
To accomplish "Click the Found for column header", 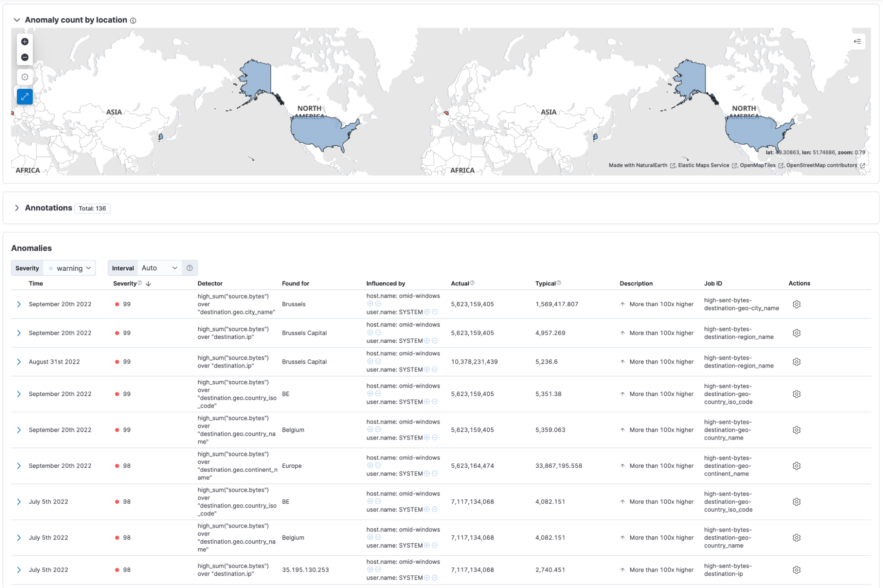I will click(x=296, y=284).
